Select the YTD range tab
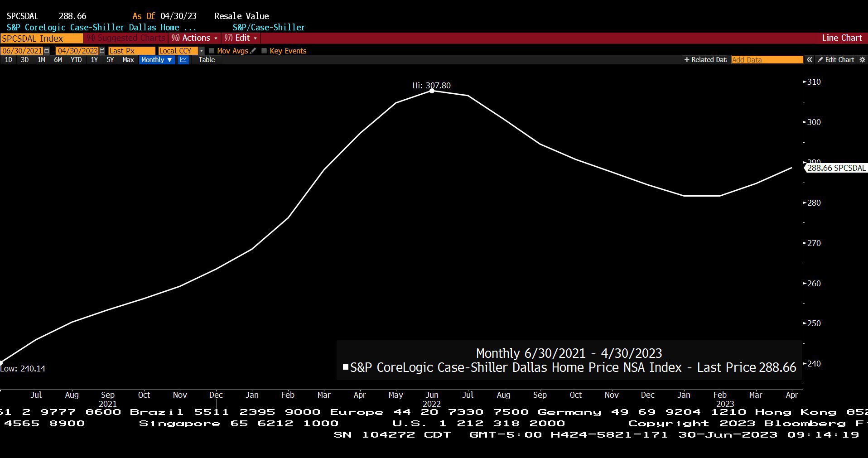 [x=76, y=60]
